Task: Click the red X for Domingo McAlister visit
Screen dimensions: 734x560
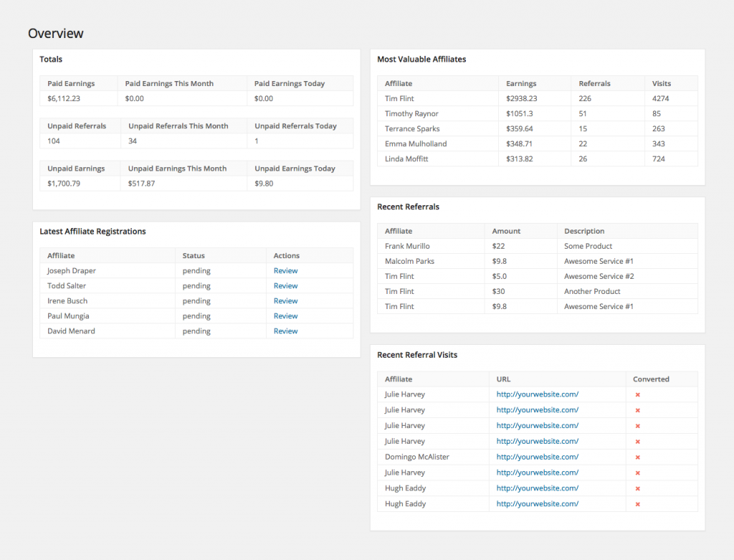Action: tap(637, 457)
